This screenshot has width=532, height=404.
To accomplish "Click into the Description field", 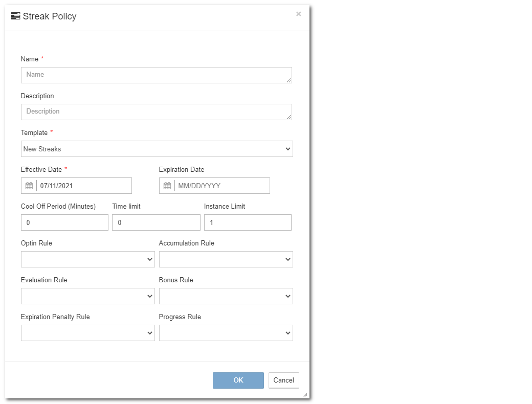I will [156, 111].
